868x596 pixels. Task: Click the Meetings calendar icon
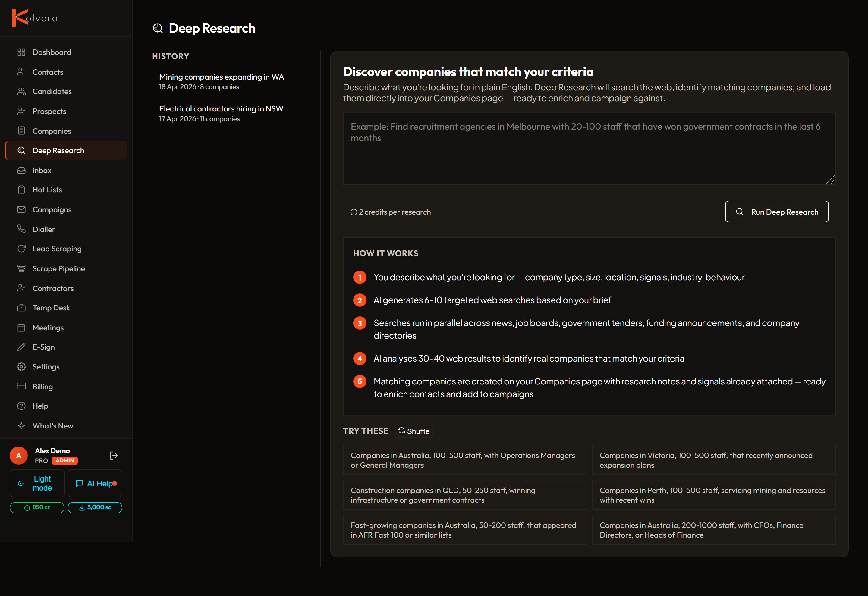point(21,328)
